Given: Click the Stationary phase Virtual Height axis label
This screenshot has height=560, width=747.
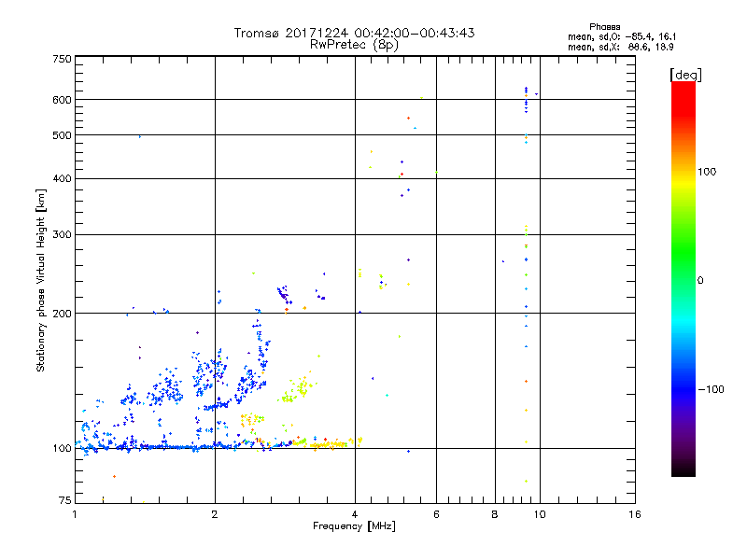Looking at the screenshot, I should point(40,280).
